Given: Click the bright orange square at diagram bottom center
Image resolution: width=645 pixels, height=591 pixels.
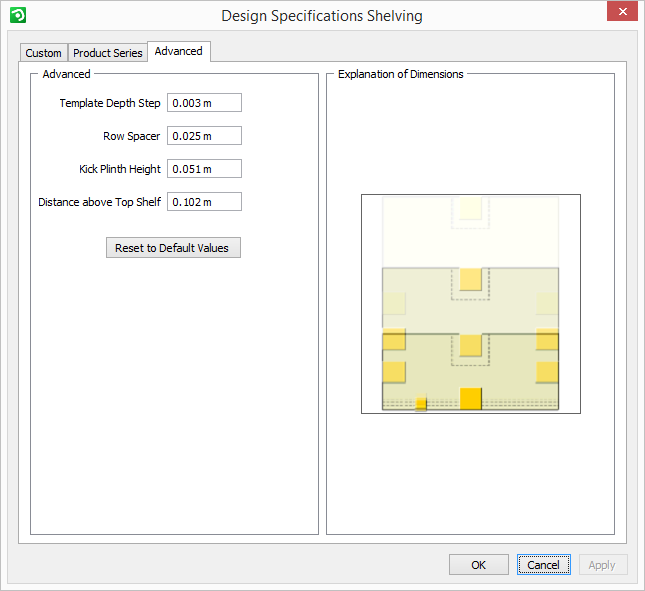Looking at the screenshot, I should pos(471,398).
